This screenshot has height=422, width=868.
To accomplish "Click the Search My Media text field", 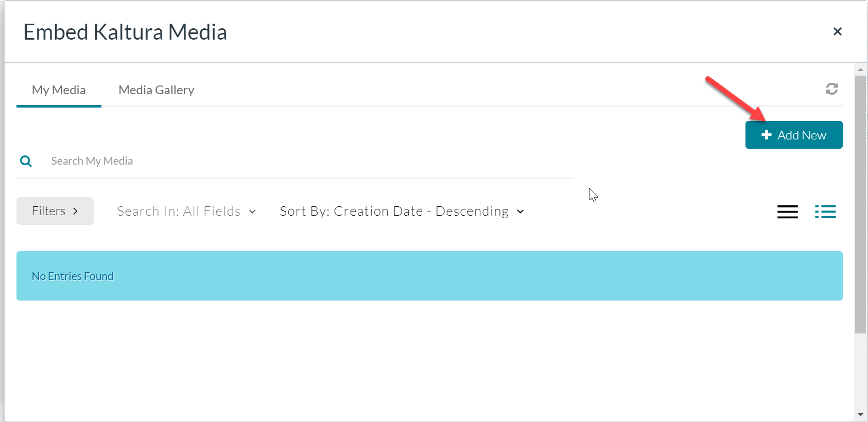I will [x=309, y=161].
